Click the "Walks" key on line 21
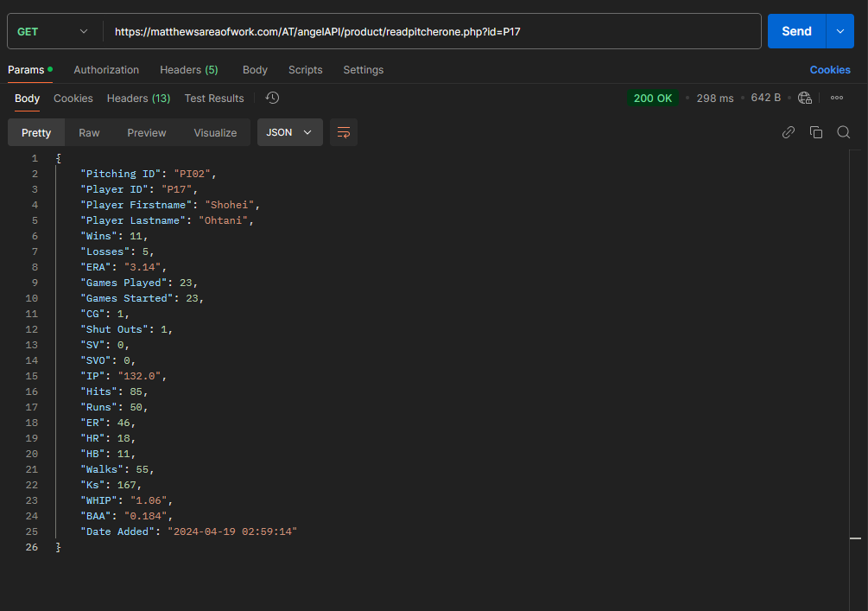Viewport: 868px width, 611px height. point(102,469)
